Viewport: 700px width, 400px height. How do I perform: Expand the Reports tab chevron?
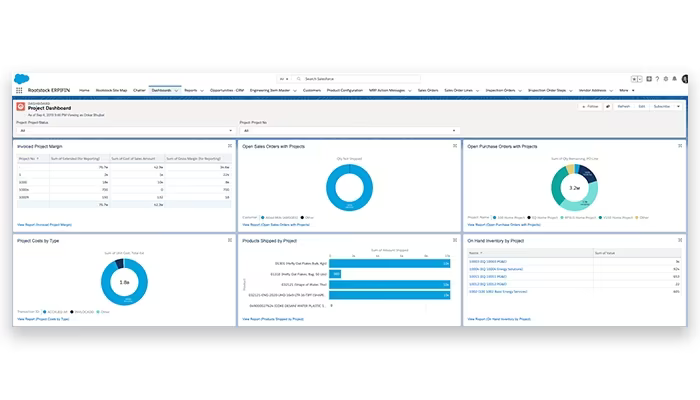pos(202,91)
